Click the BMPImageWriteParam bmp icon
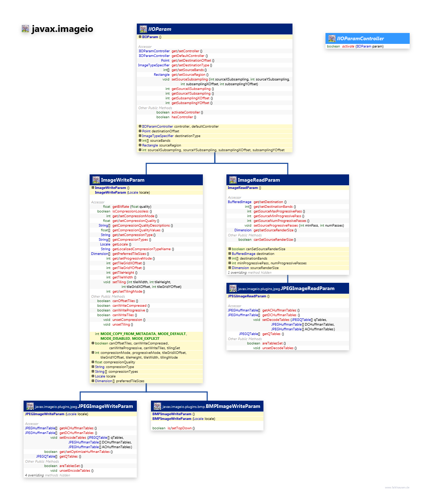Image resolution: width=430 pixels, height=504 pixels. tap(157, 406)
